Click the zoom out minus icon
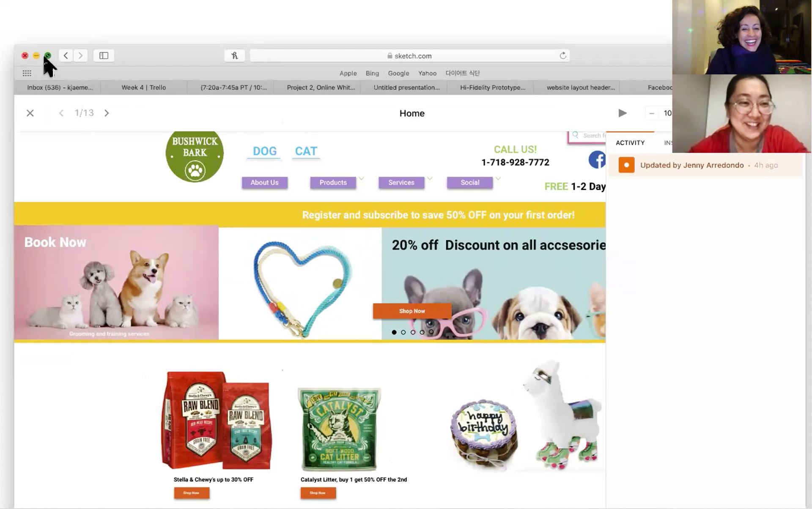The height and width of the screenshot is (509, 812). click(652, 113)
